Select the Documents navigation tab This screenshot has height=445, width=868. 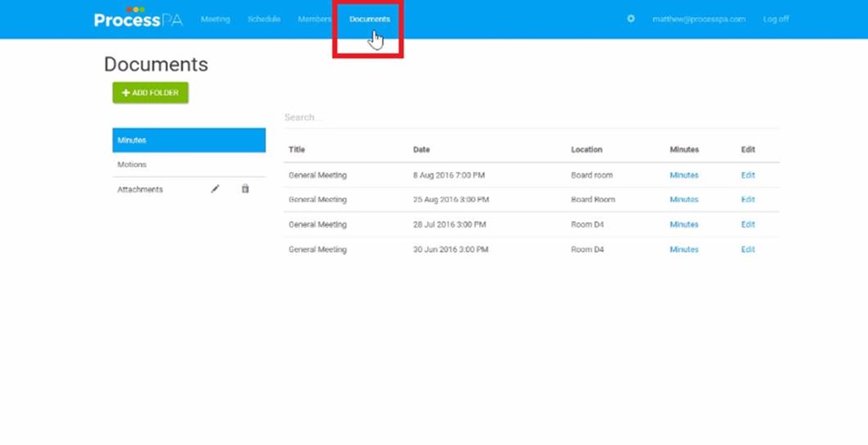pos(370,19)
